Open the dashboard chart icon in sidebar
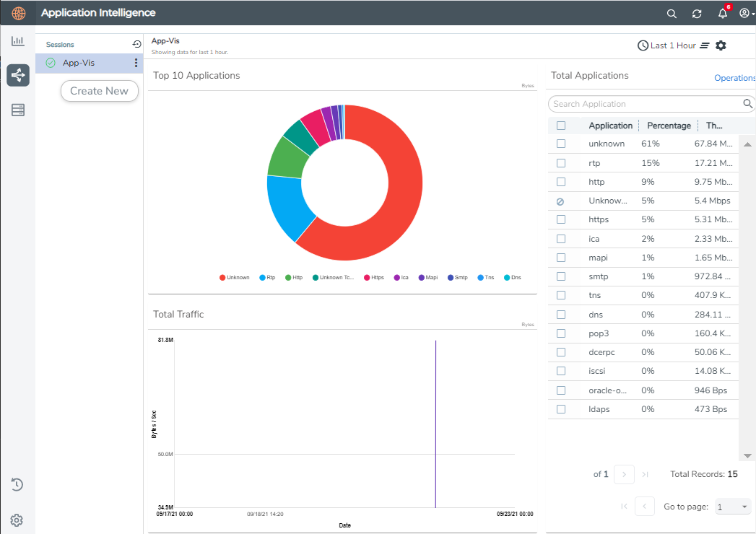The width and height of the screenshot is (756, 534). pos(18,41)
